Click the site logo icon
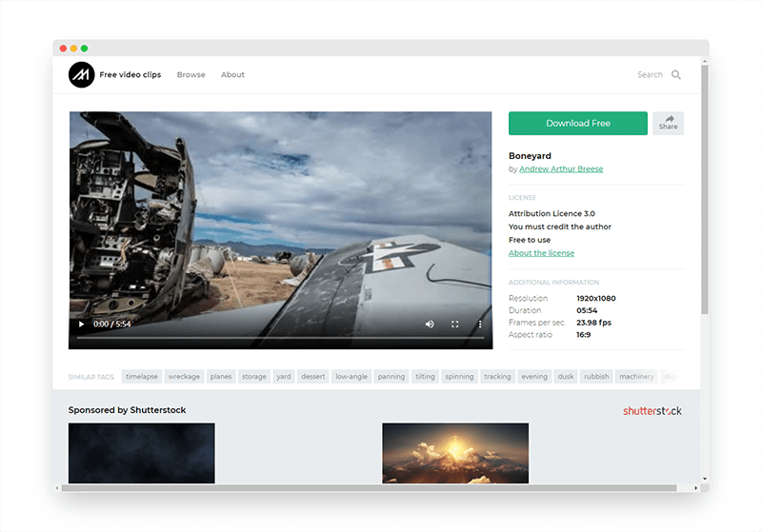This screenshot has height=532, width=762. [81, 75]
